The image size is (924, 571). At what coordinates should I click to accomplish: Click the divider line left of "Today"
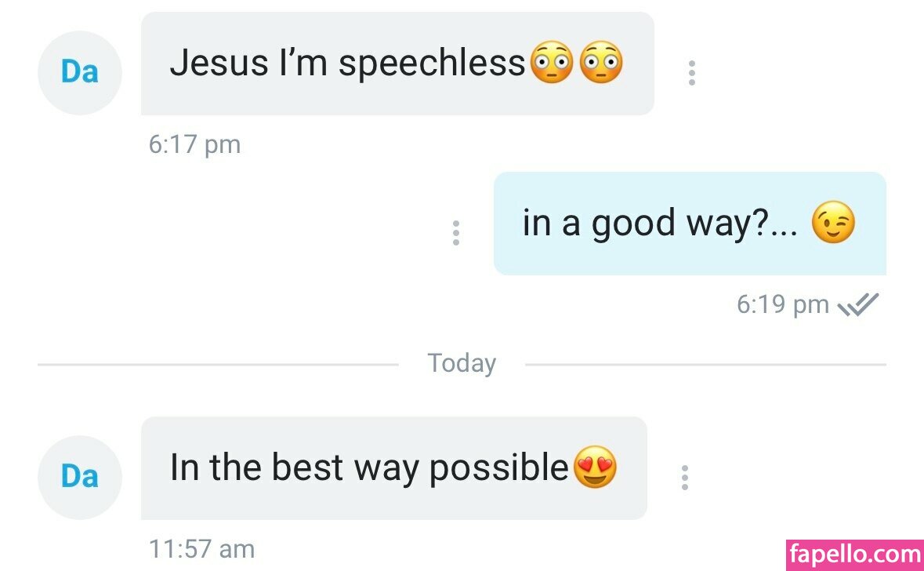218,365
